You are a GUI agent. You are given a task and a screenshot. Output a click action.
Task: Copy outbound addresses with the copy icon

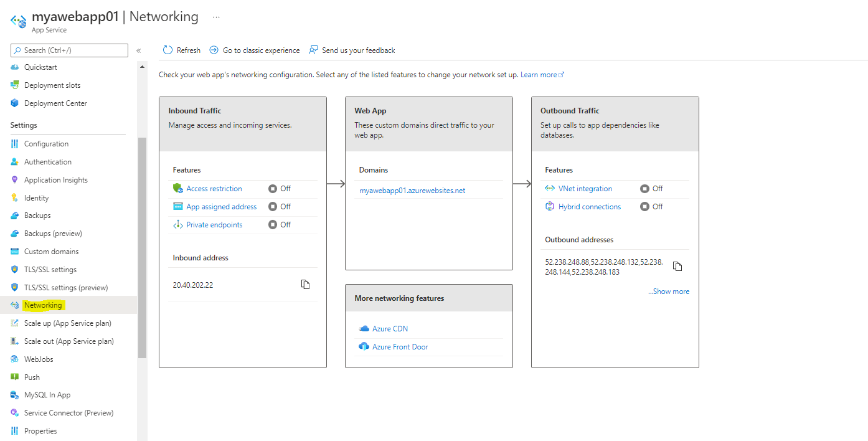coord(677,267)
